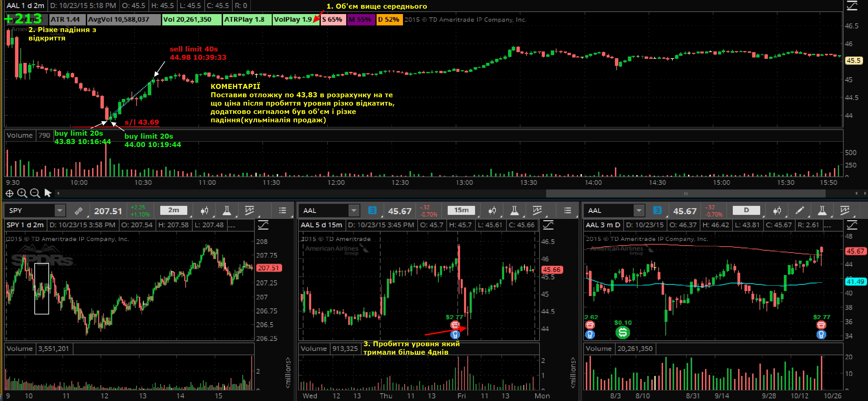
Task: Expand AAL symbol dropdown in 15m chart
Action: pyautogui.click(x=354, y=211)
